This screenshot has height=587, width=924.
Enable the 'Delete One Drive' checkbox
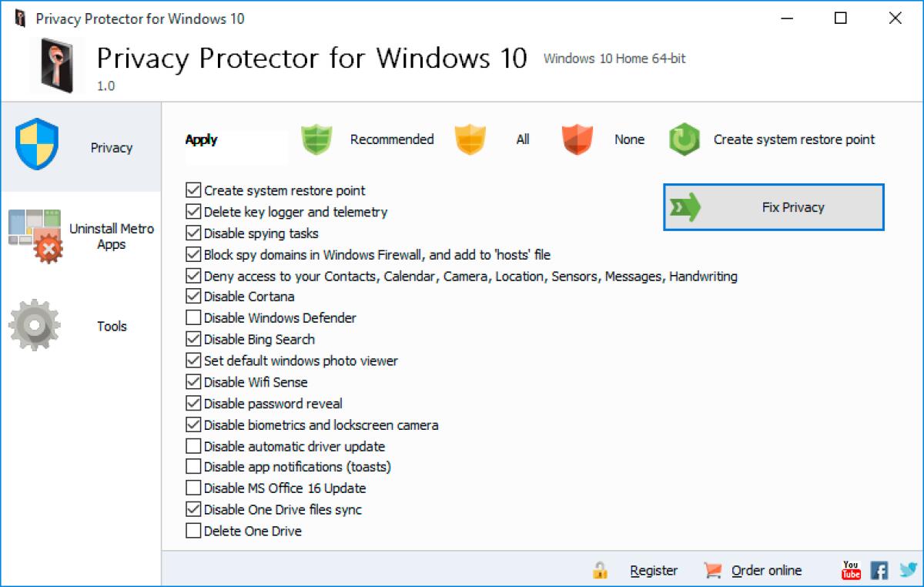(x=192, y=531)
